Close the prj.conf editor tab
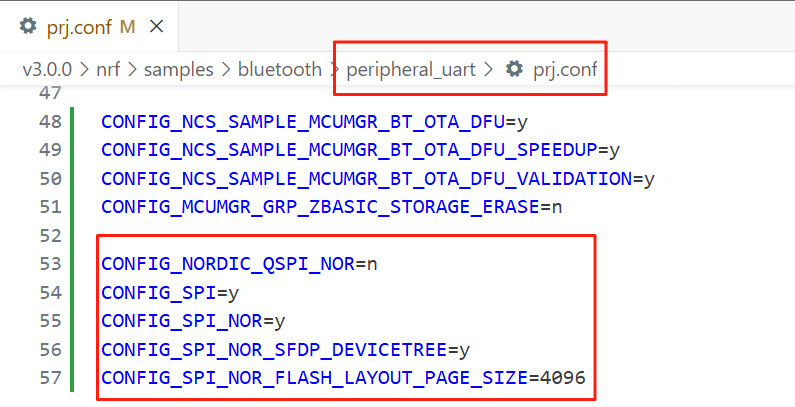The height and width of the screenshot is (407, 795). pyautogui.click(x=157, y=26)
